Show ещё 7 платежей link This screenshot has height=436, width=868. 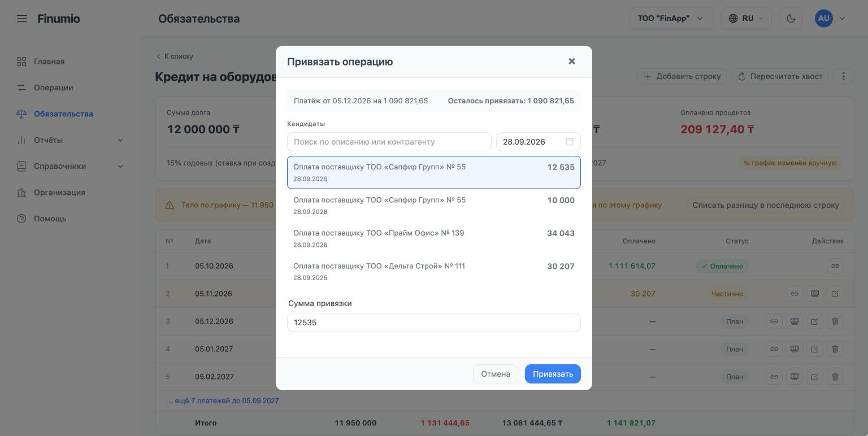point(222,400)
